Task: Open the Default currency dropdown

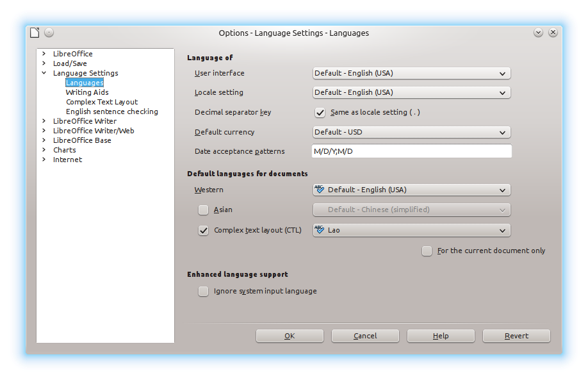Action: pos(411,132)
